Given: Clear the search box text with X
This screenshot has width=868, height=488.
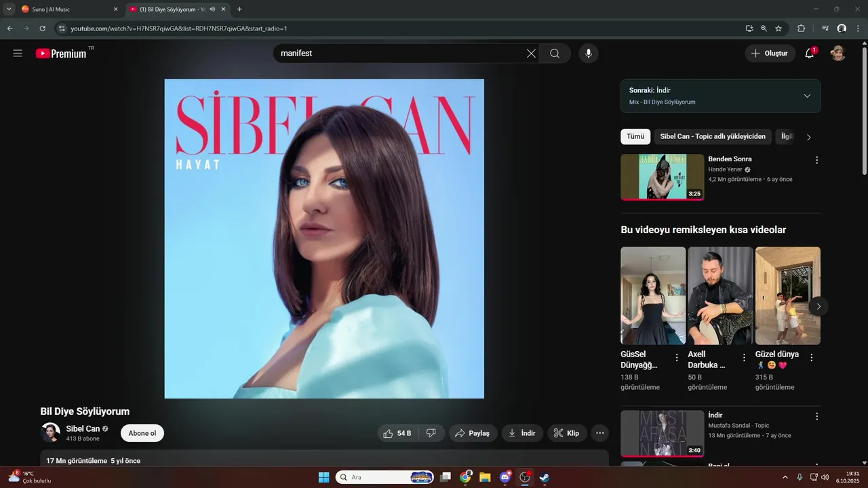Looking at the screenshot, I should pos(531,54).
